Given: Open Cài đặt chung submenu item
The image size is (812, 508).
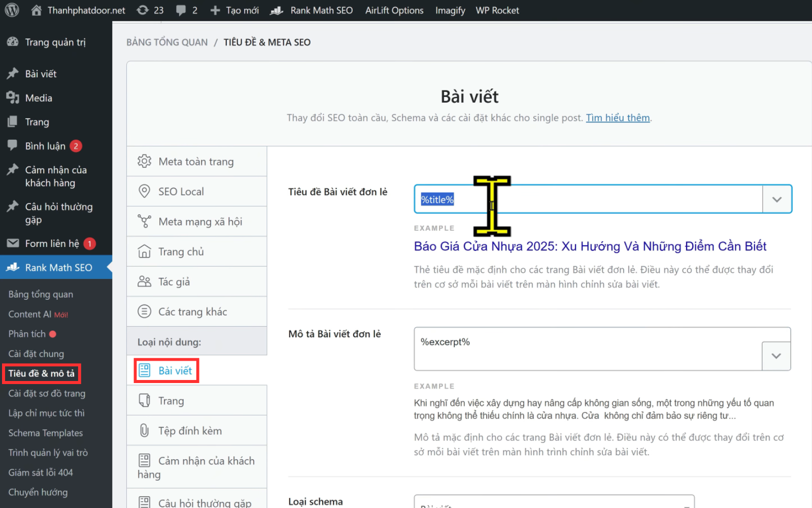Looking at the screenshot, I should tap(36, 354).
